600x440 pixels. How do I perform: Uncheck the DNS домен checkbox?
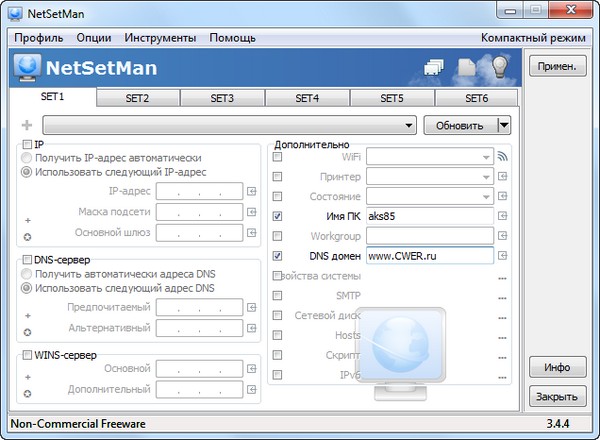[277, 256]
